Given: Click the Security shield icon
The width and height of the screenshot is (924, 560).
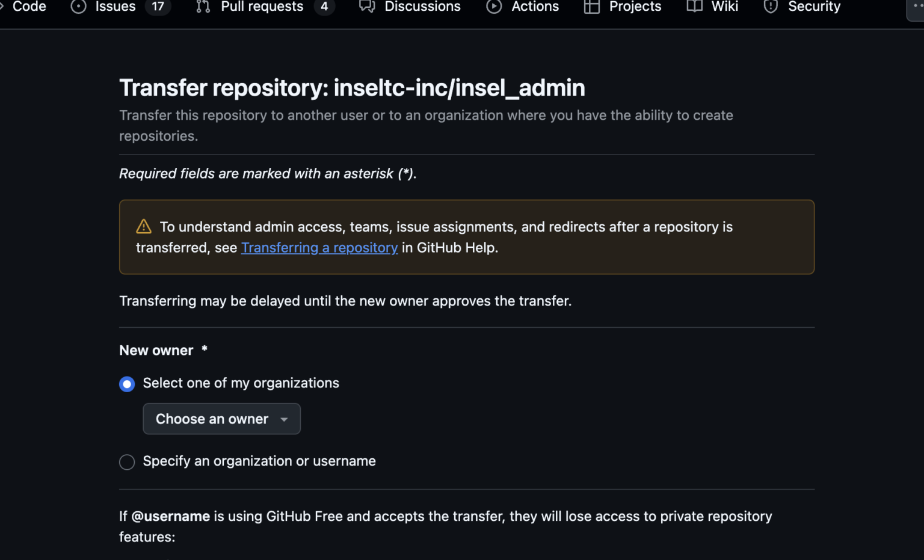Looking at the screenshot, I should [771, 7].
